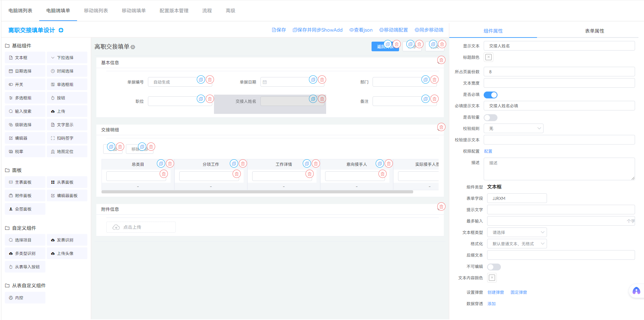Image resolution: width=644 pixels, height=320 pixels.
Task: Click the 显示文本 input field
Action: 559,46
